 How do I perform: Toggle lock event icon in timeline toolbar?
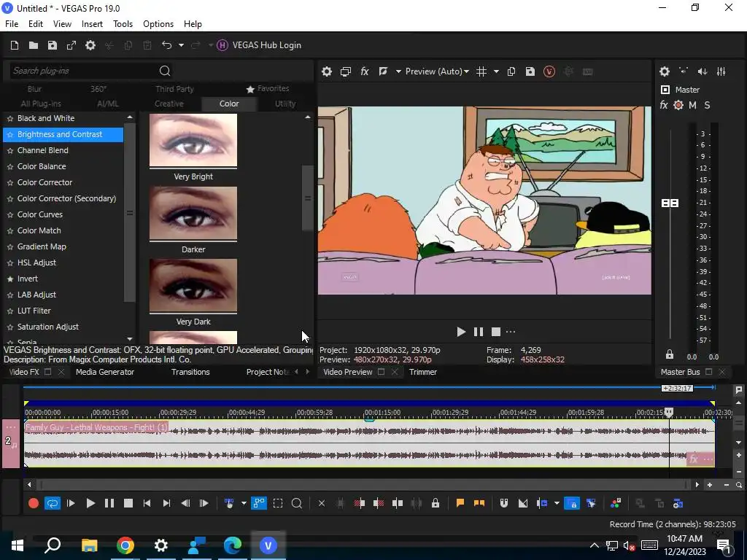click(x=436, y=503)
